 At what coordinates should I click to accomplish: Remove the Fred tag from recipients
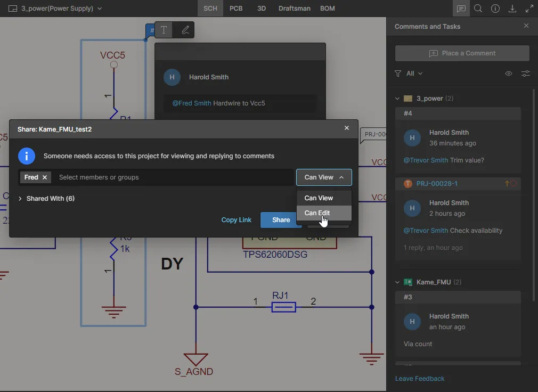45,177
